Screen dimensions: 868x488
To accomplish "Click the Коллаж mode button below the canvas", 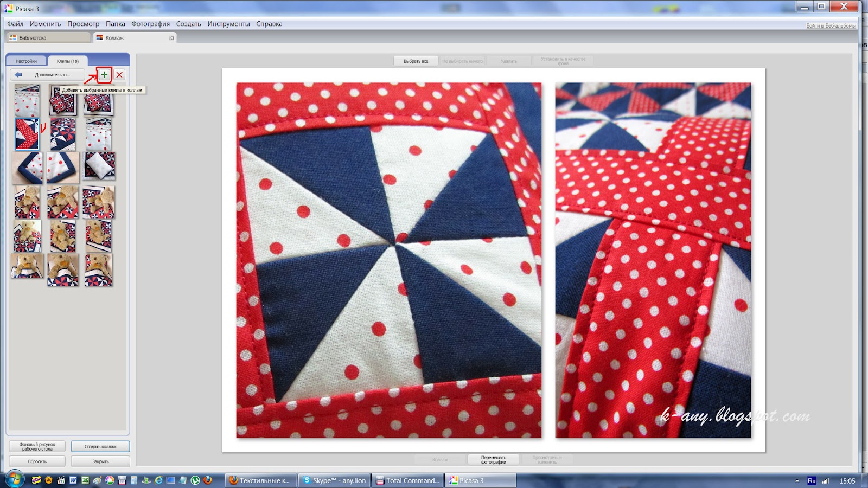I will pyautogui.click(x=440, y=460).
